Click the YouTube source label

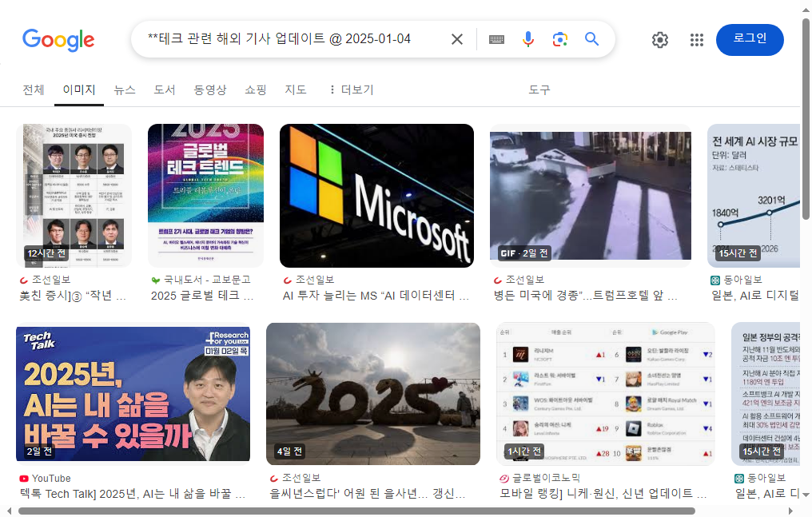51,479
